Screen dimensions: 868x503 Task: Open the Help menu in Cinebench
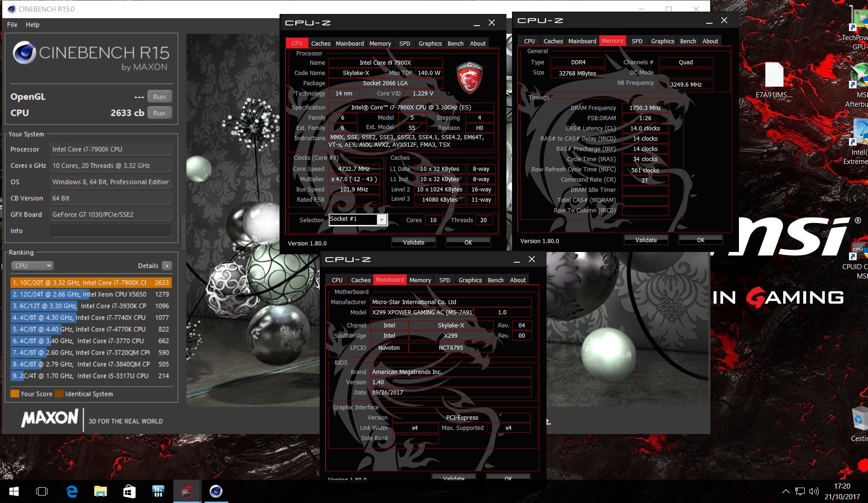click(x=32, y=25)
